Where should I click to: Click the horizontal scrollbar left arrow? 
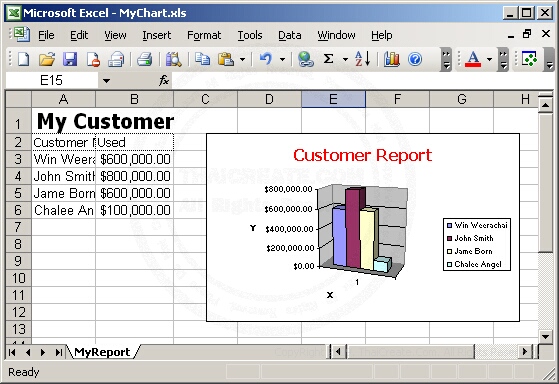pos(338,352)
